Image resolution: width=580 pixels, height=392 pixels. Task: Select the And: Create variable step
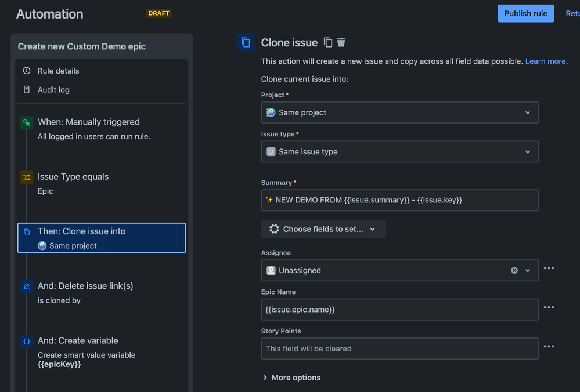point(102,352)
